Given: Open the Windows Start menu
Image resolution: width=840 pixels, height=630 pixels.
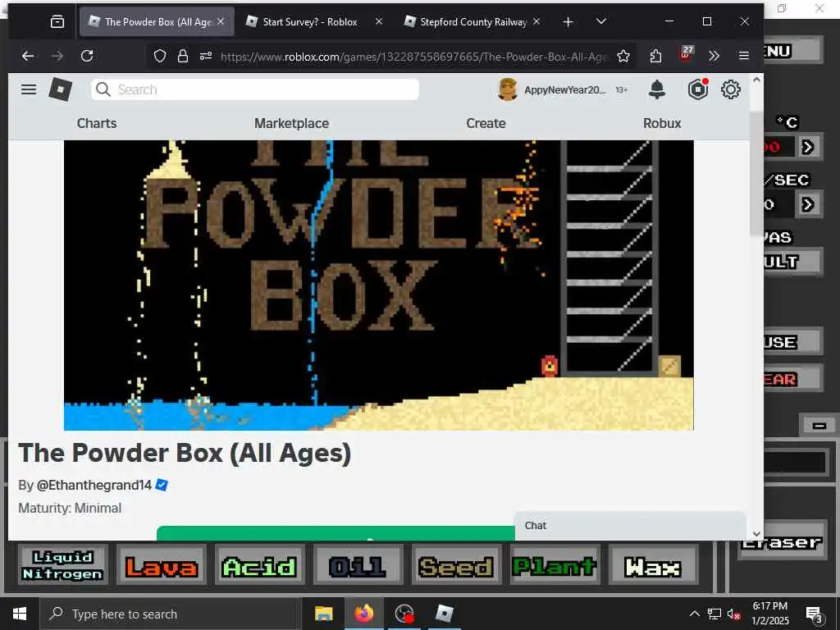Looking at the screenshot, I should click(x=20, y=614).
